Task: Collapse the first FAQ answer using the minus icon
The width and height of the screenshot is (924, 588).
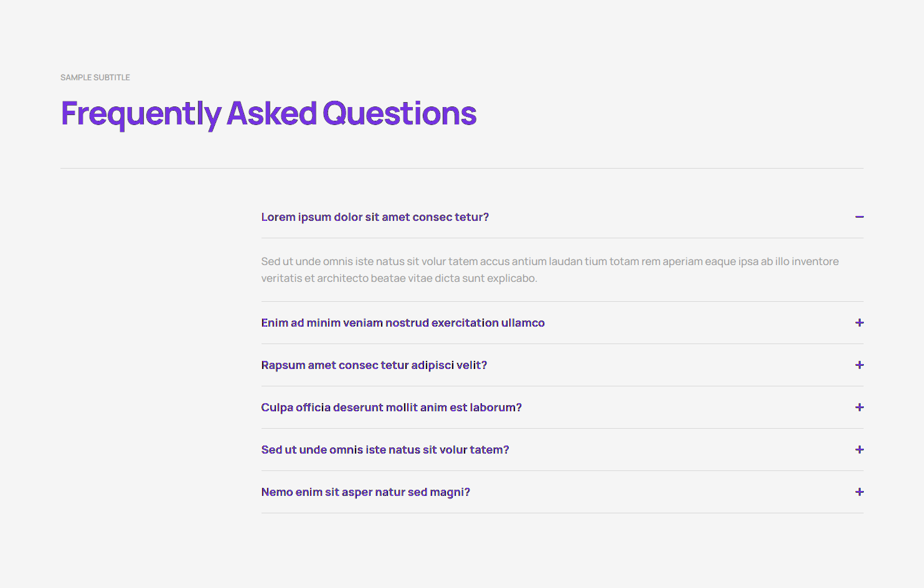Action: [x=859, y=217]
